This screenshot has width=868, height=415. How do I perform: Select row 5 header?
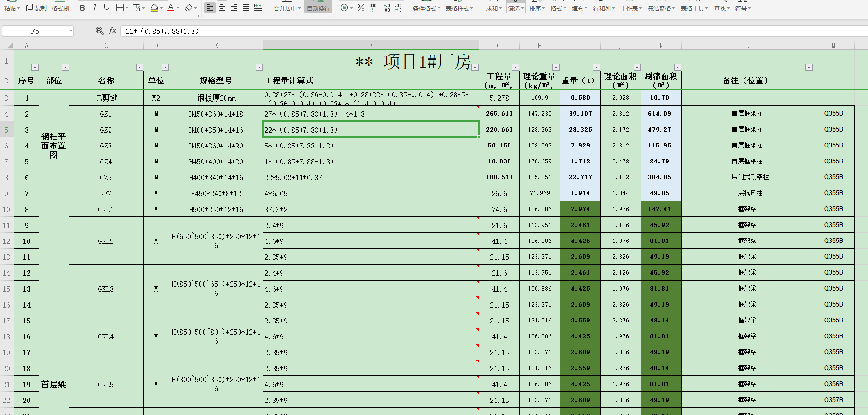point(6,130)
